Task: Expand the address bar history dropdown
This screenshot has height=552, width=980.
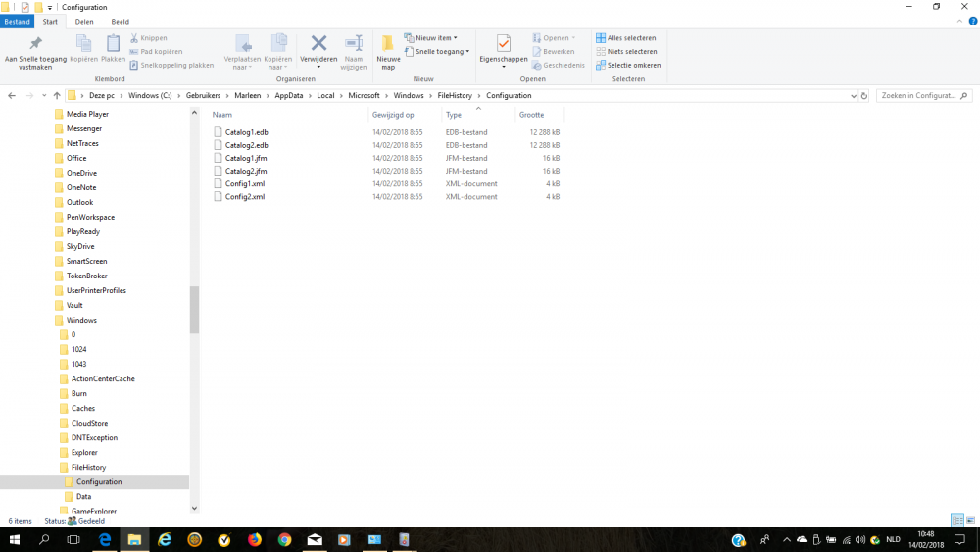Action: pyautogui.click(x=854, y=96)
